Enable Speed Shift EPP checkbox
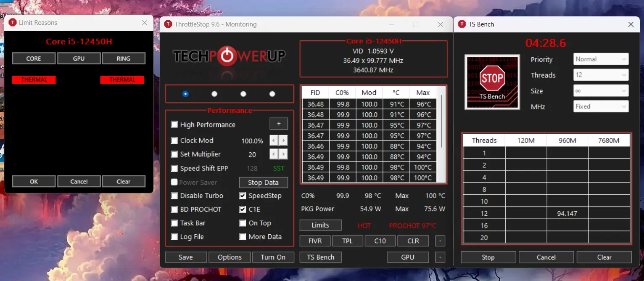Image resolution: width=644 pixels, height=281 pixels. point(174,168)
